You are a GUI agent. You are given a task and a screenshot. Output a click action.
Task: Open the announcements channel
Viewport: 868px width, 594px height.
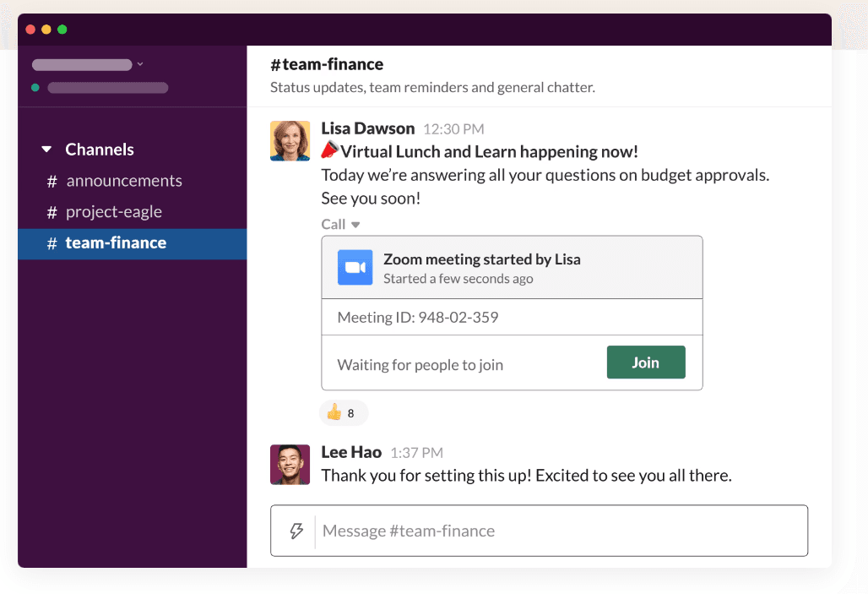[124, 181]
